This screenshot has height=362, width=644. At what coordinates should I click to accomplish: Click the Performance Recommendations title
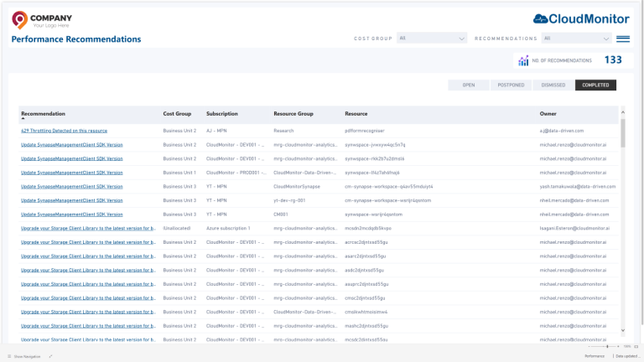pyautogui.click(x=76, y=39)
